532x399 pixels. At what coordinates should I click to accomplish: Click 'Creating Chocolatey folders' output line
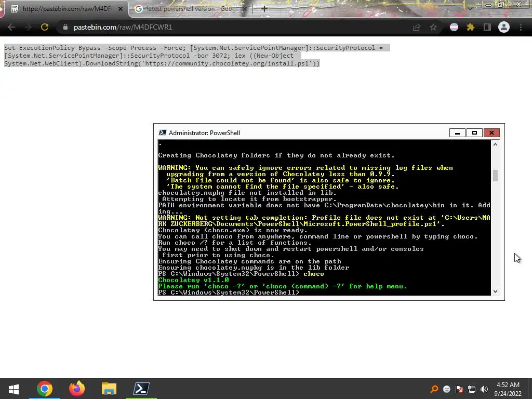(276, 155)
